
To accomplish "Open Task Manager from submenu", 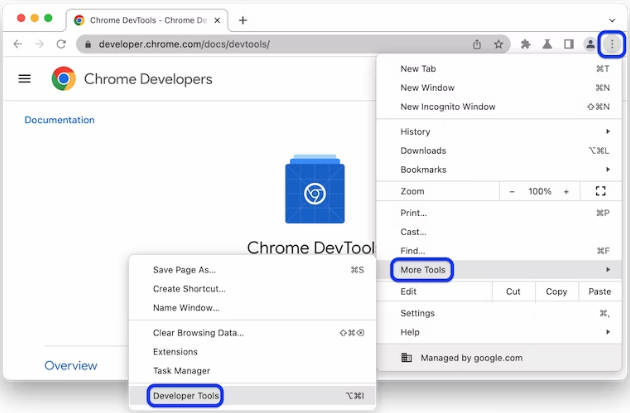I will pyautogui.click(x=252, y=370).
